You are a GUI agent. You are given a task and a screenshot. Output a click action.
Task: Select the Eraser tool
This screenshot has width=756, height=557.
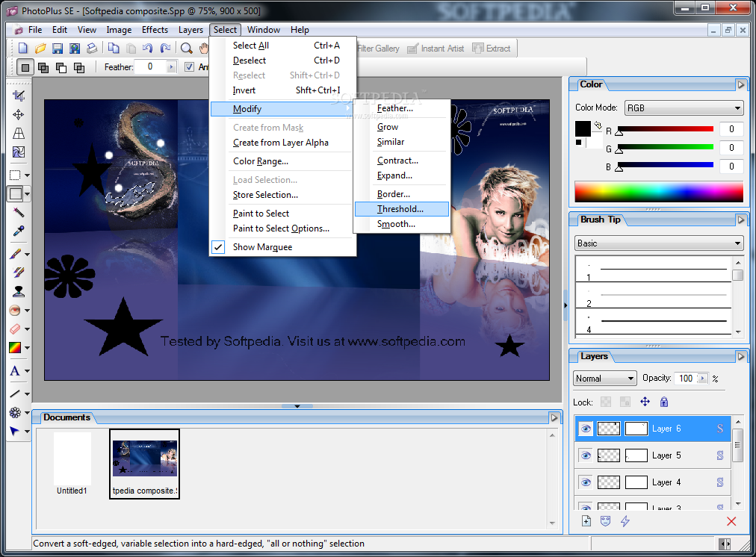click(16, 329)
